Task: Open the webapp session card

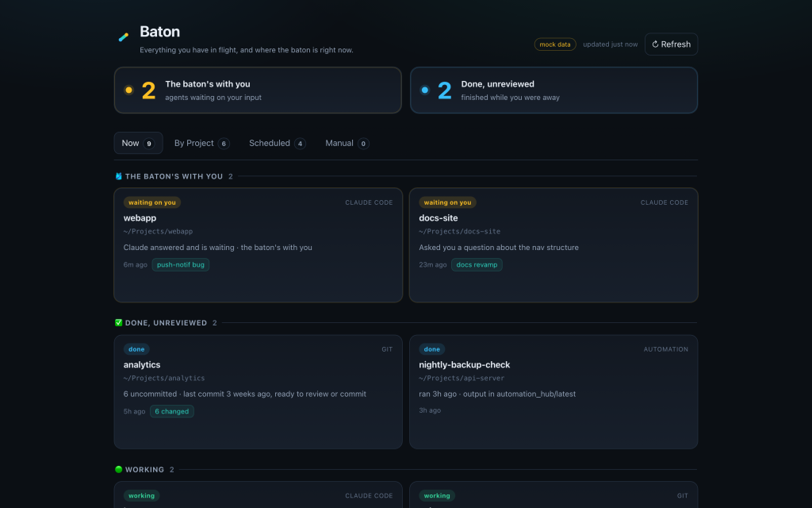Action: (258, 245)
